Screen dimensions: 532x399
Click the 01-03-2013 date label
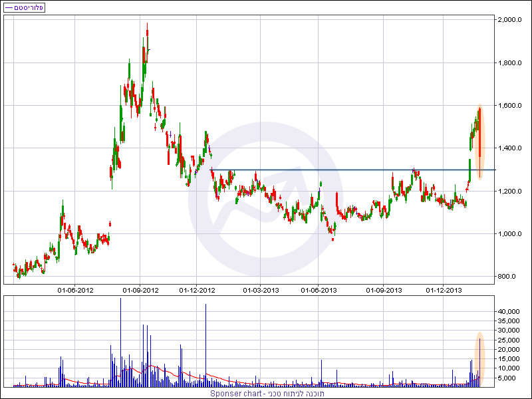pyautogui.click(x=261, y=291)
